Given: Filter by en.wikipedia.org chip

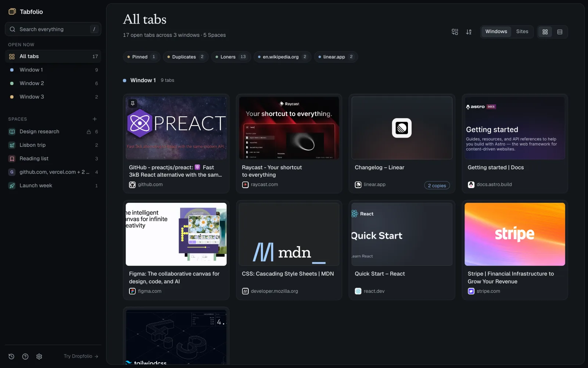Looking at the screenshot, I should pyautogui.click(x=282, y=57).
